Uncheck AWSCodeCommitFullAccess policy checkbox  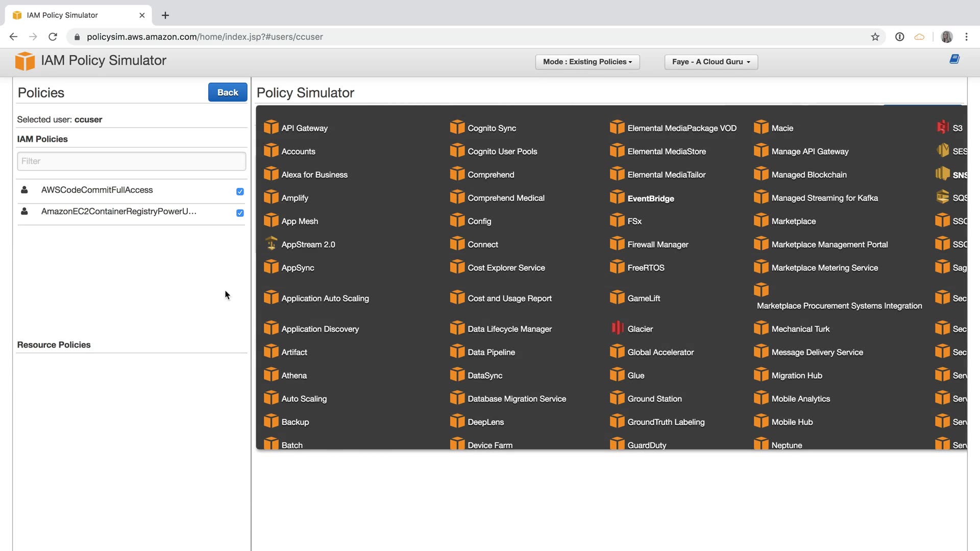click(x=240, y=191)
